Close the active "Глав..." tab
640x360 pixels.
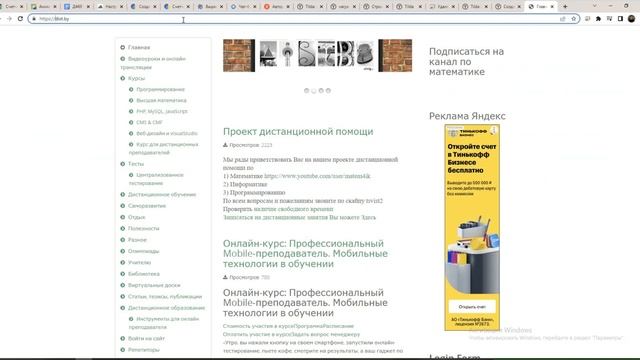pyautogui.click(x=552, y=7)
